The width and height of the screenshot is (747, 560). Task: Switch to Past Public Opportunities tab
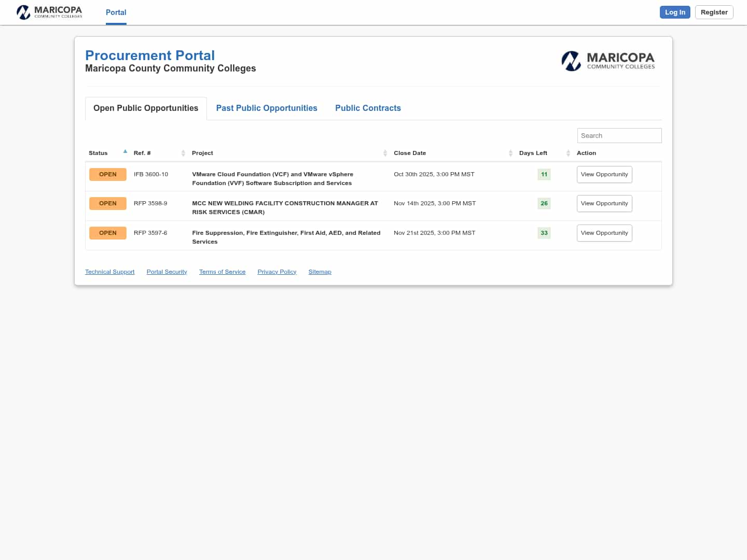tap(267, 108)
